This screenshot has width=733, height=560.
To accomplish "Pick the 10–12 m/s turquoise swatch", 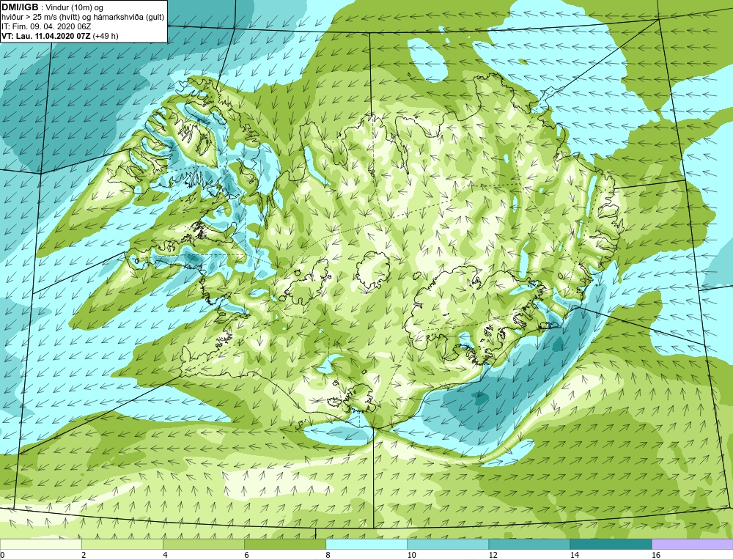I will click(448, 544).
